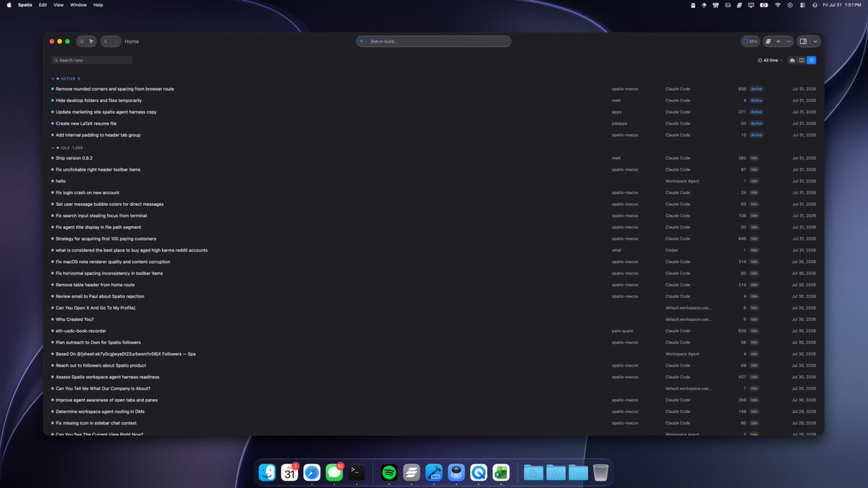Select 'Fix login crash on new account'
868x488 pixels.
pyautogui.click(x=434, y=192)
